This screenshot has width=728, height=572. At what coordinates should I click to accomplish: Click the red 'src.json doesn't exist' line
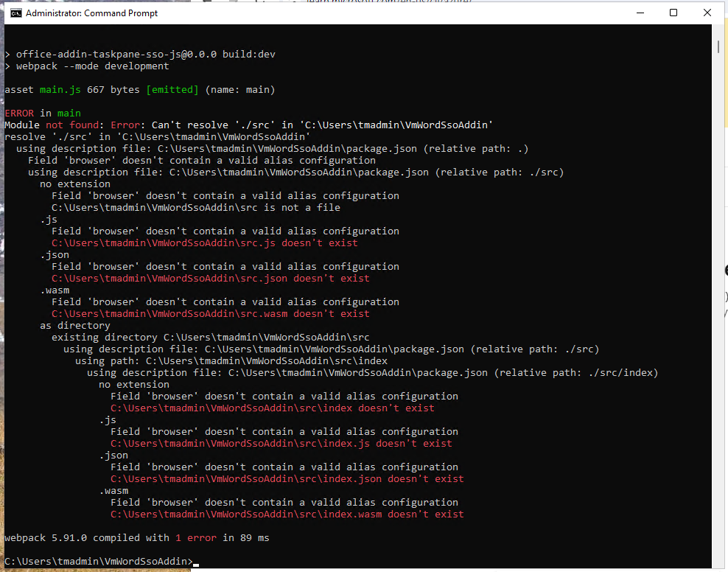click(x=211, y=278)
